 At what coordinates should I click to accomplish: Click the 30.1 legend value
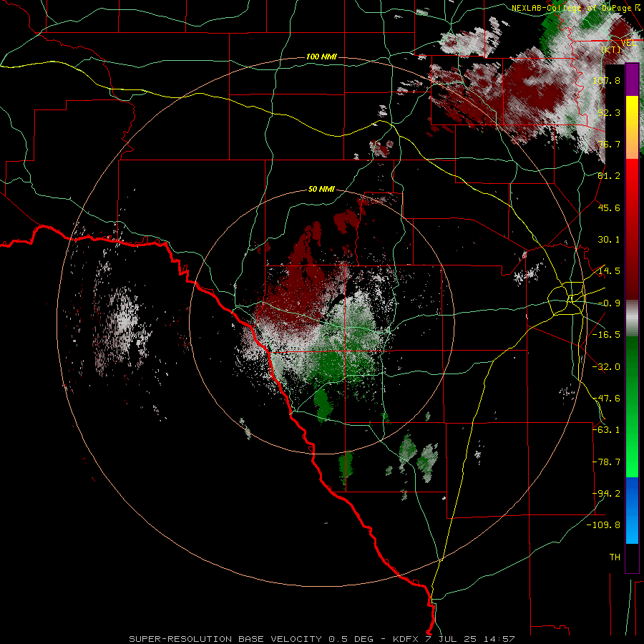click(609, 240)
